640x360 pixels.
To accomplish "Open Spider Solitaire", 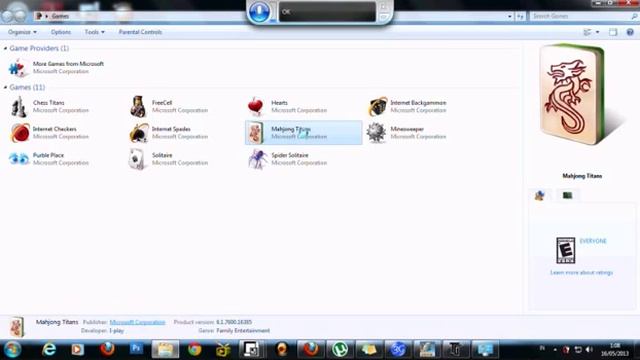I will coord(288,159).
